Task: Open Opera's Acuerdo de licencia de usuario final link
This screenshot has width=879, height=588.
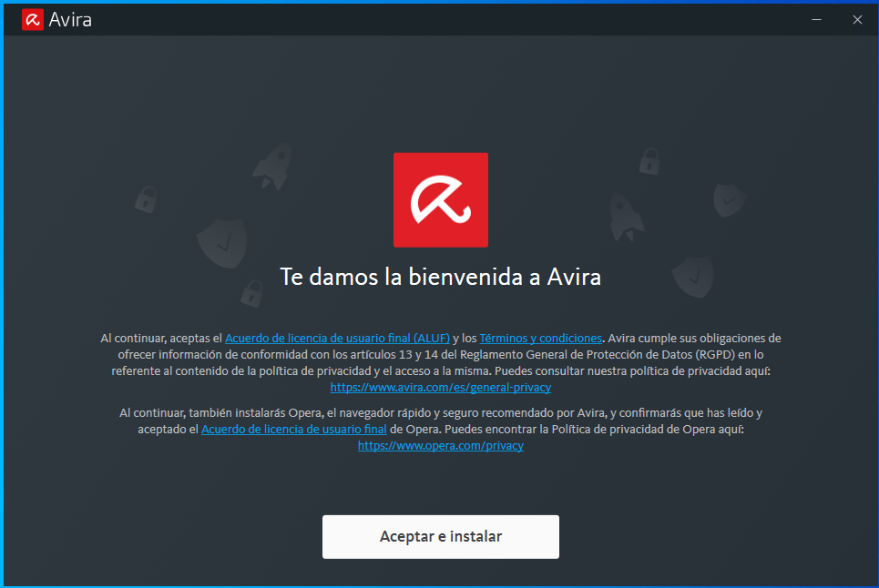Action: 293,429
